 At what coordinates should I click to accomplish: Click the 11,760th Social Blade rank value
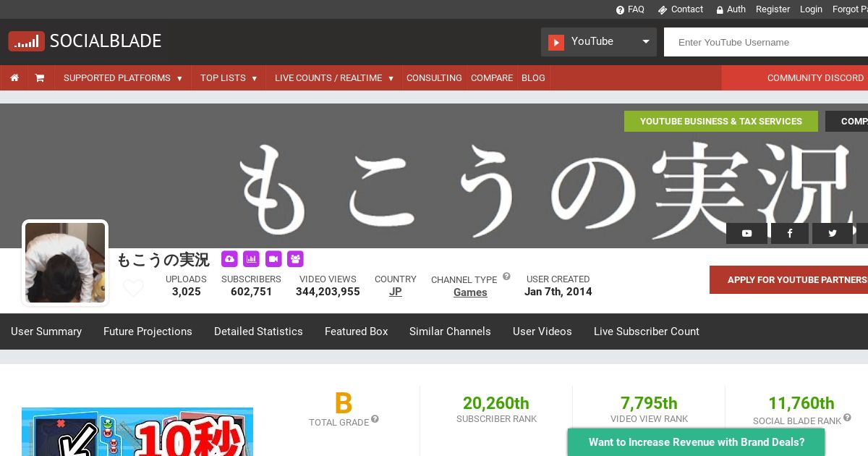(801, 403)
